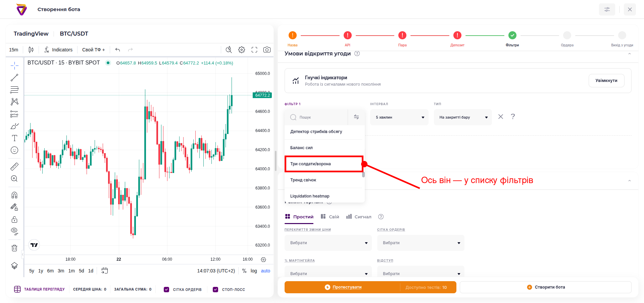Image resolution: width=644 pixels, height=303 pixels.
Task: Select the trend line drawing tool
Action: click(14, 78)
